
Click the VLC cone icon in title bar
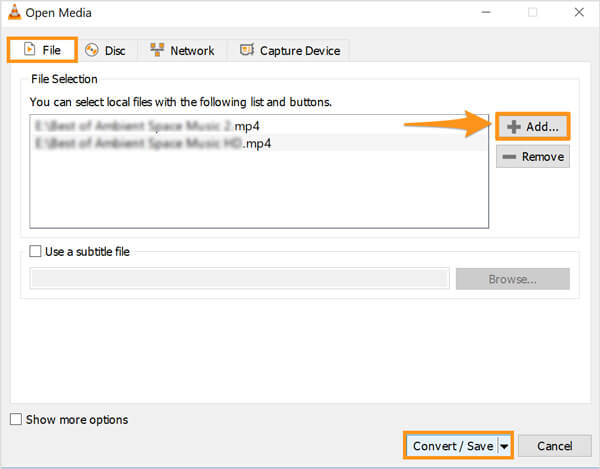[x=15, y=12]
